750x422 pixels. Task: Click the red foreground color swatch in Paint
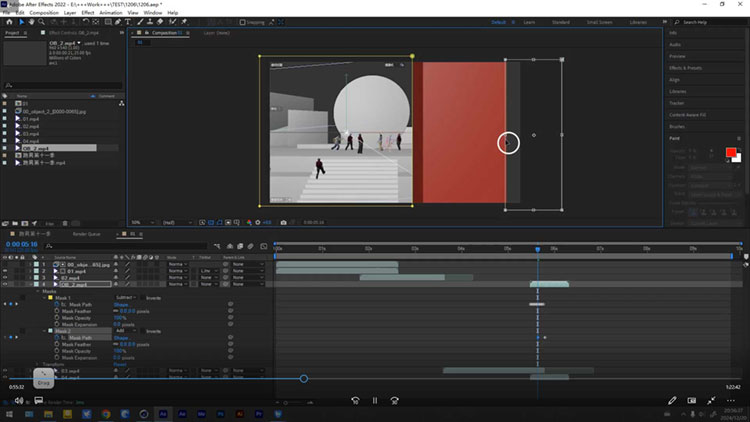pos(730,152)
